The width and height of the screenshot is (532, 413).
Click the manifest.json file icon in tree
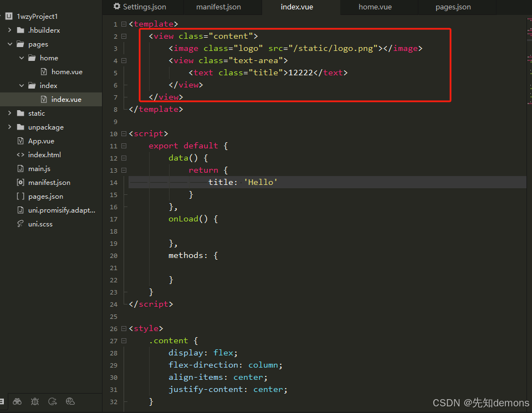21,183
